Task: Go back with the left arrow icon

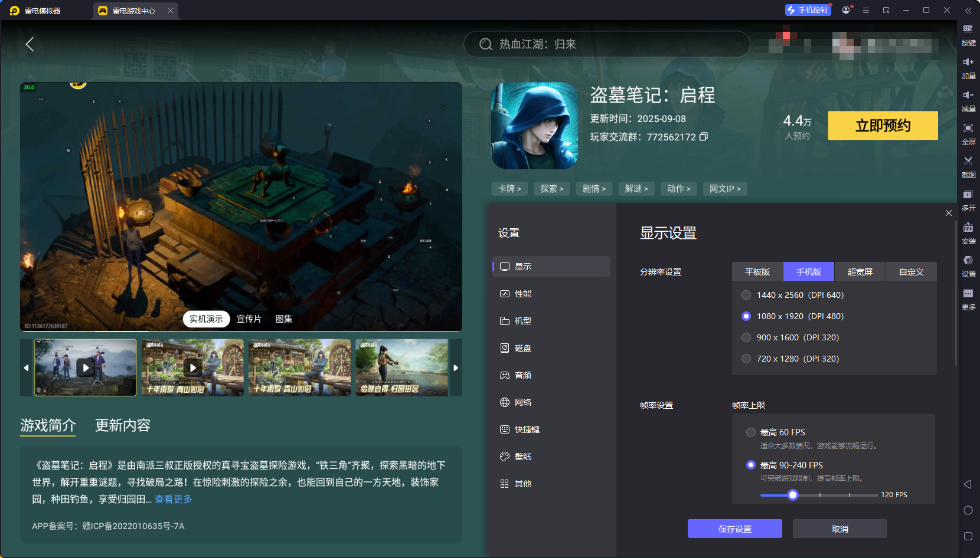Action: (x=30, y=44)
